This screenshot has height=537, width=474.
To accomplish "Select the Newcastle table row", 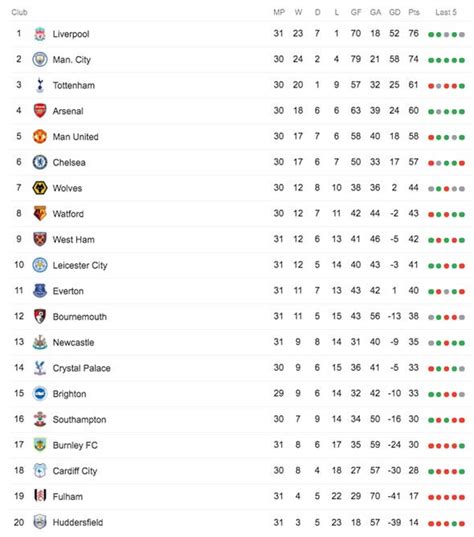I will 240,342.
